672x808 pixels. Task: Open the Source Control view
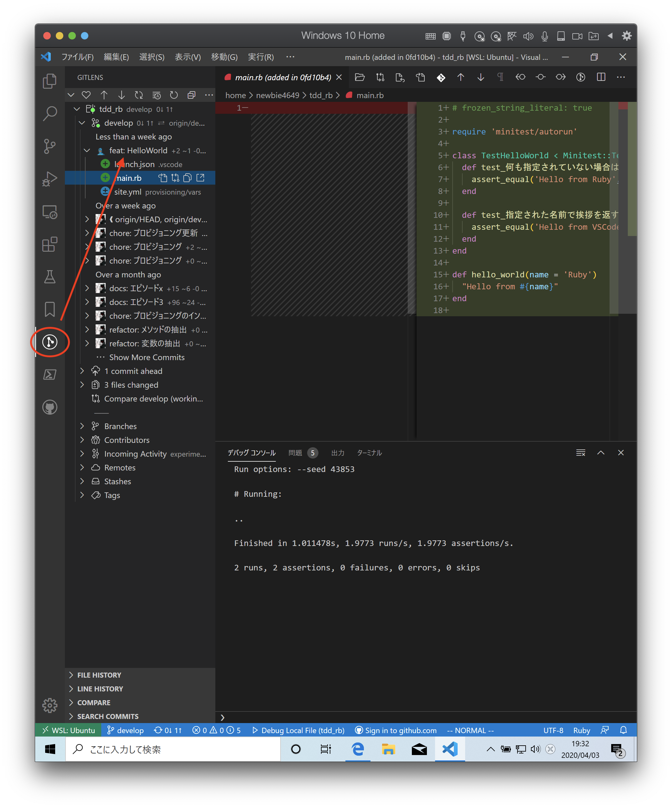(x=50, y=146)
